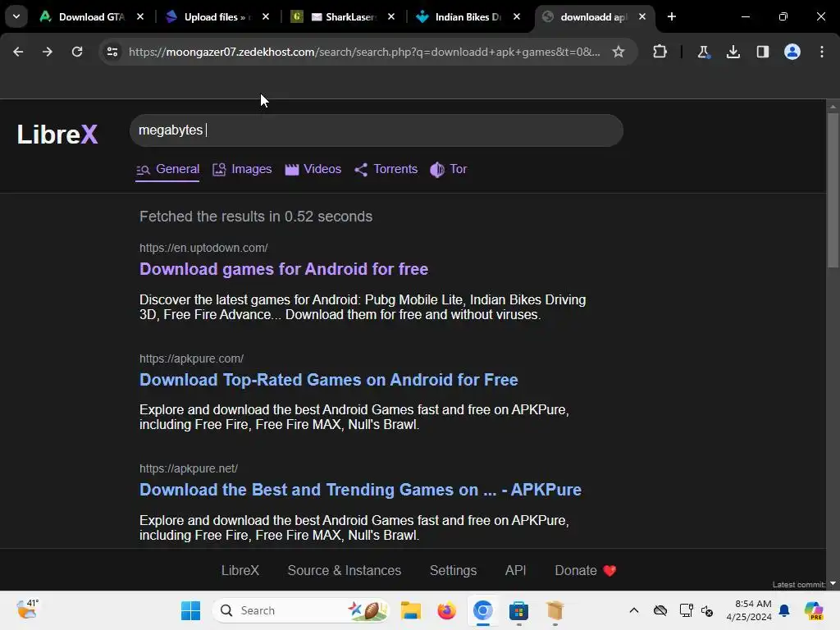840x630 pixels.
Task: Open Copilot preview icon in taskbar
Action: click(814, 610)
